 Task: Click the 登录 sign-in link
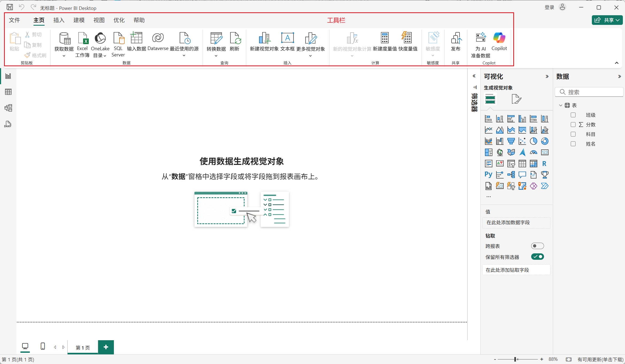pyautogui.click(x=549, y=7)
